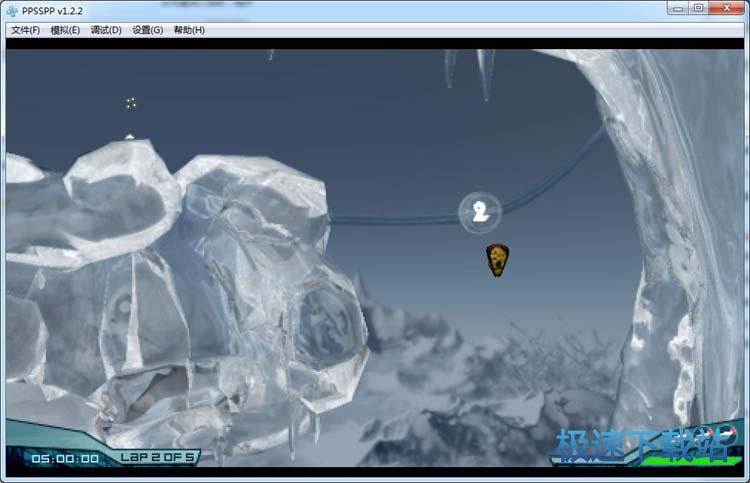Click the 05:00:00 race timer
The height and width of the screenshot is (483, 750).
pyautogui.click(x=65, y=459)
